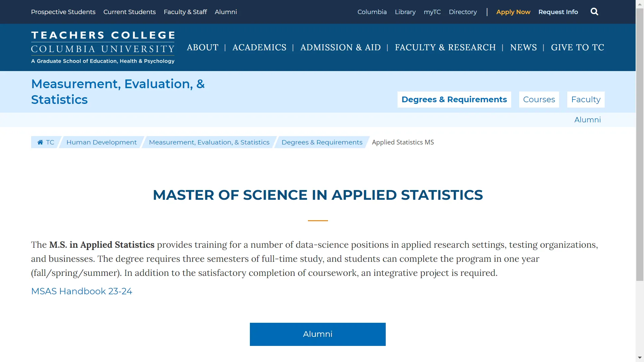Open the Admission & Aid menu

pos(340,47)
